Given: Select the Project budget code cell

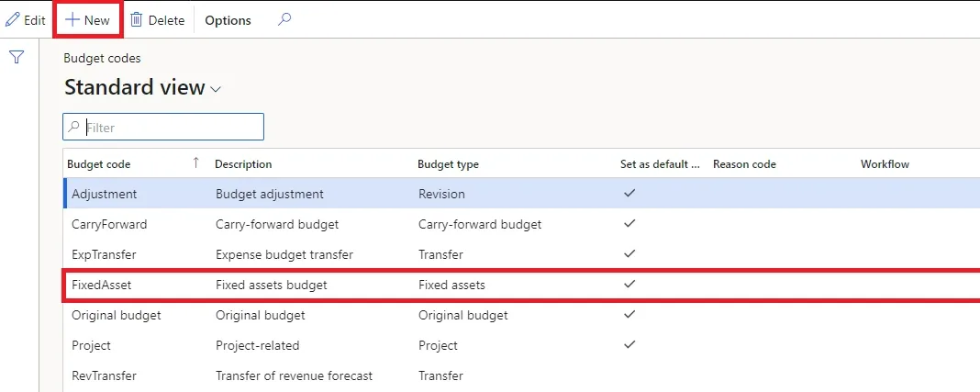Looking at the screenshot, I should tap(91, 345).
